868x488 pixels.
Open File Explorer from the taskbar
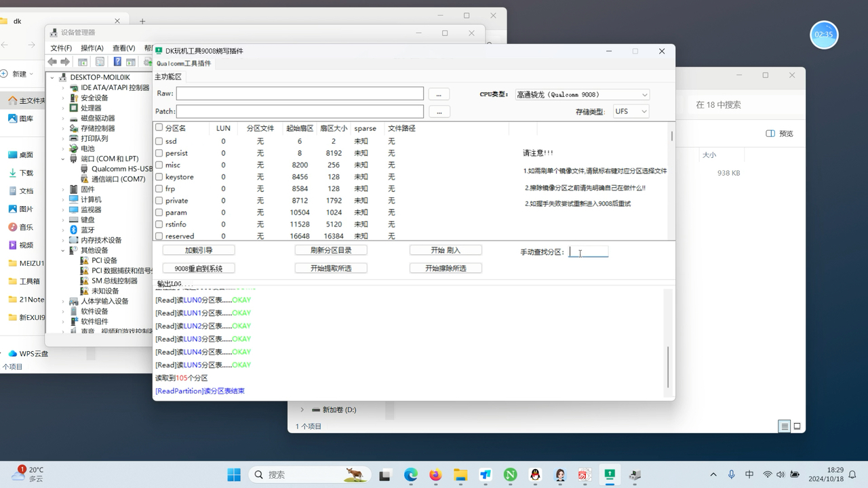tap(460, 474)
